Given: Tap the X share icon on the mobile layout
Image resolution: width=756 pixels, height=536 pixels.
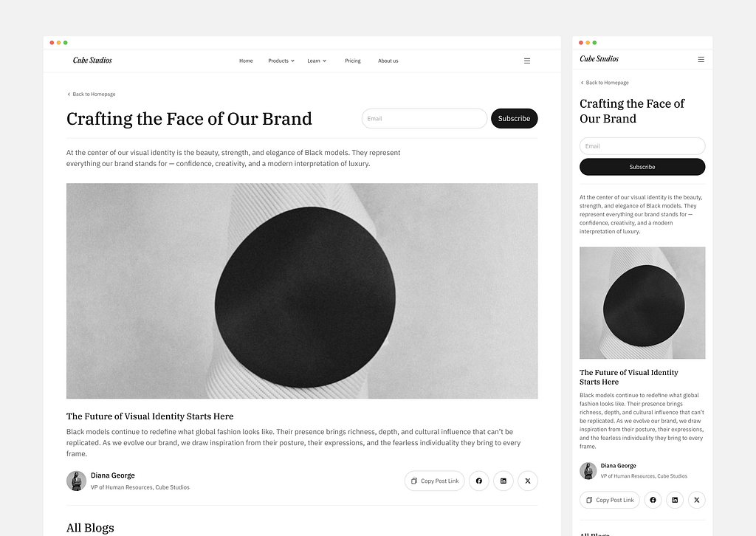Looking at the screenshot, I should click(696, 500).
